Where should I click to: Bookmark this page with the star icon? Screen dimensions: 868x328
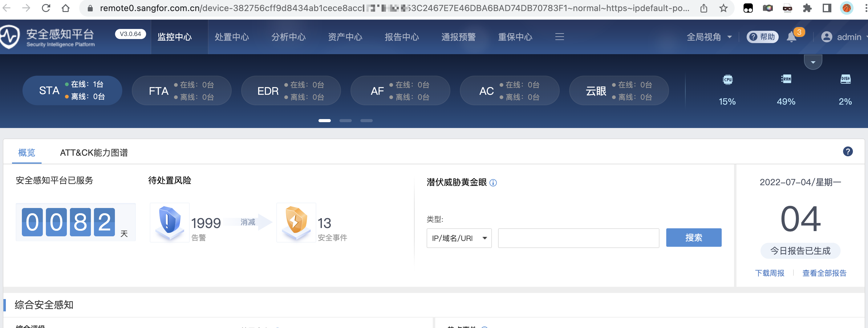coord(723,8)
